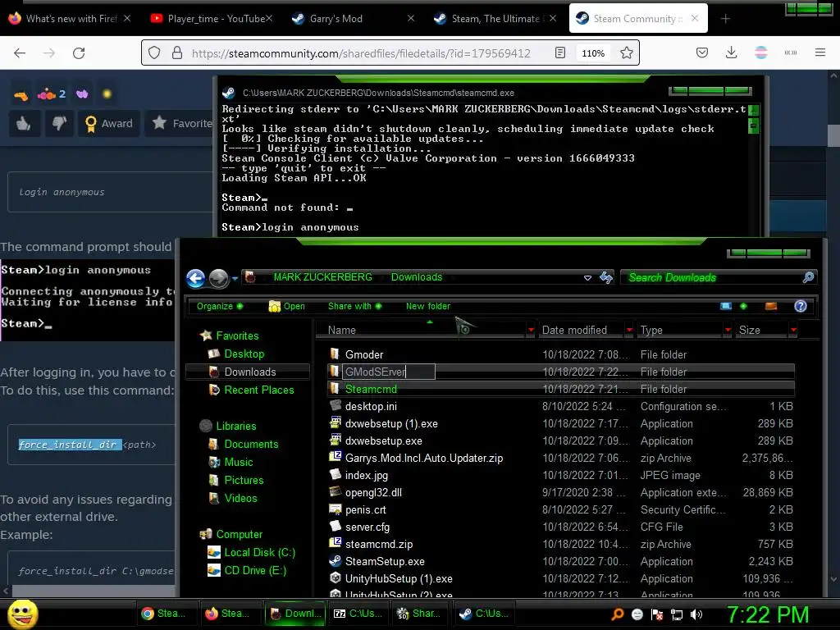The image size is (840, 630).
Task: Save page to Pocket
Action: click(x=702, y=52)
